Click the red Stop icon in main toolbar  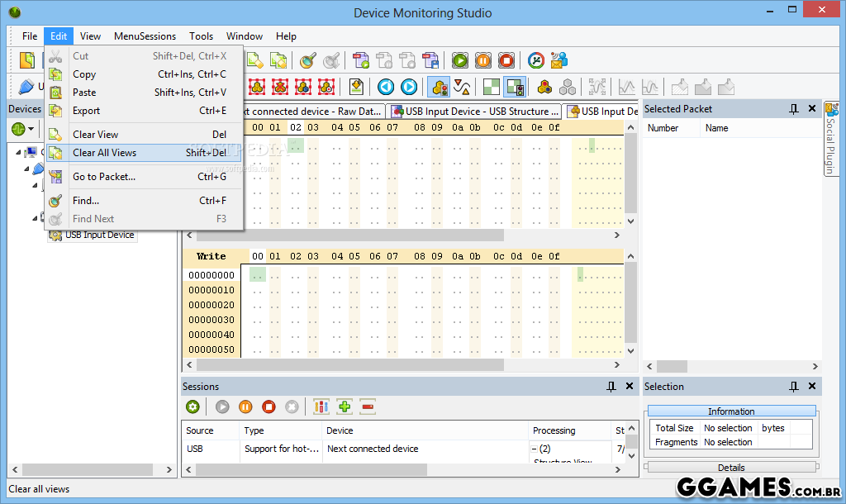[x=506, y=60]
